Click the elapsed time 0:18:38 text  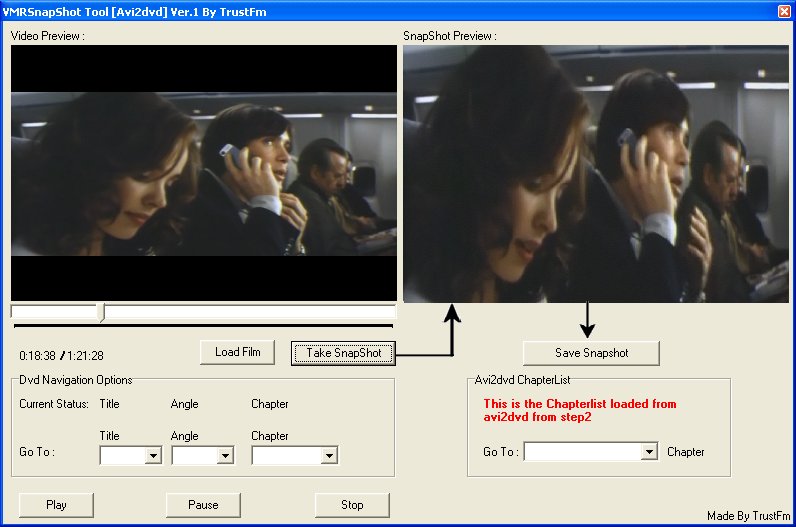pos(38,356)
